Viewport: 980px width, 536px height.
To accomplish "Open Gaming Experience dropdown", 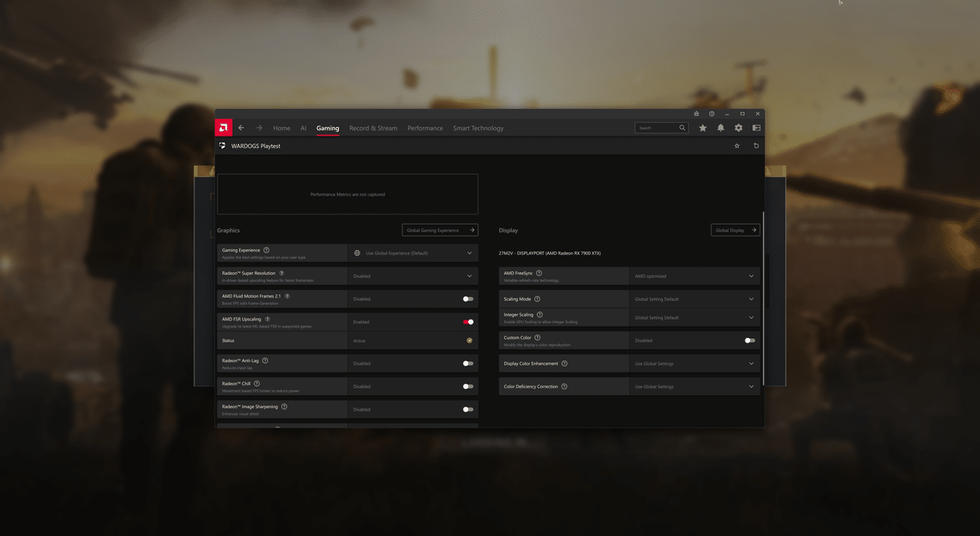I will pos(413,253).
